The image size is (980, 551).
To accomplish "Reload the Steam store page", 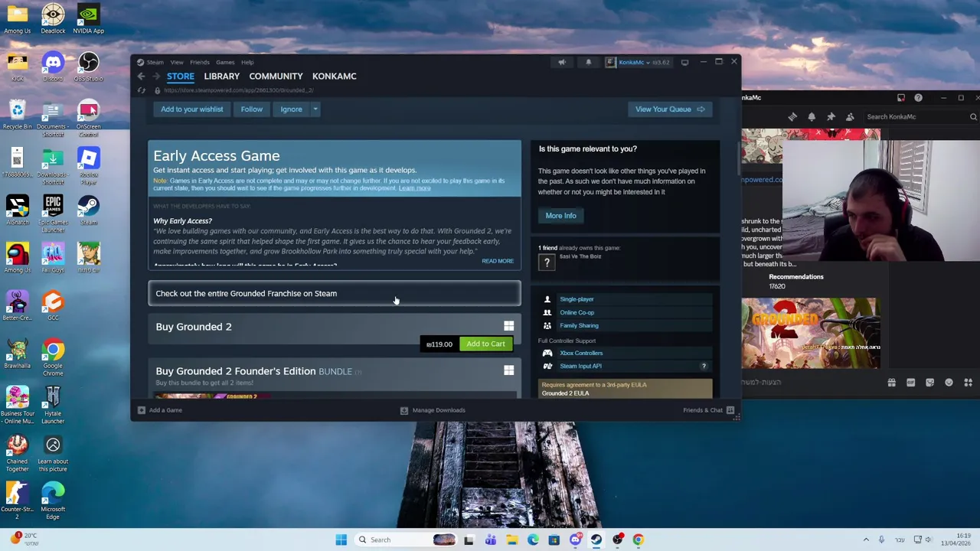I will 141,90.
